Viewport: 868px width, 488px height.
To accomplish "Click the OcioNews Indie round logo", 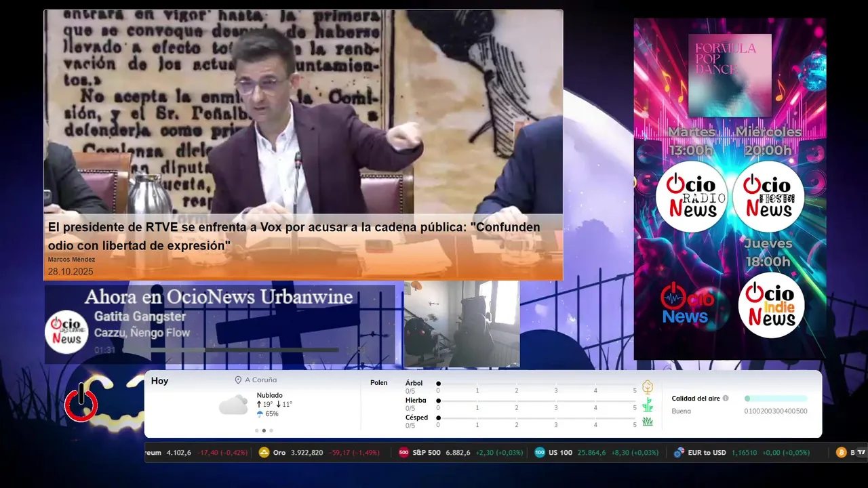I will [x=771, y=305].
